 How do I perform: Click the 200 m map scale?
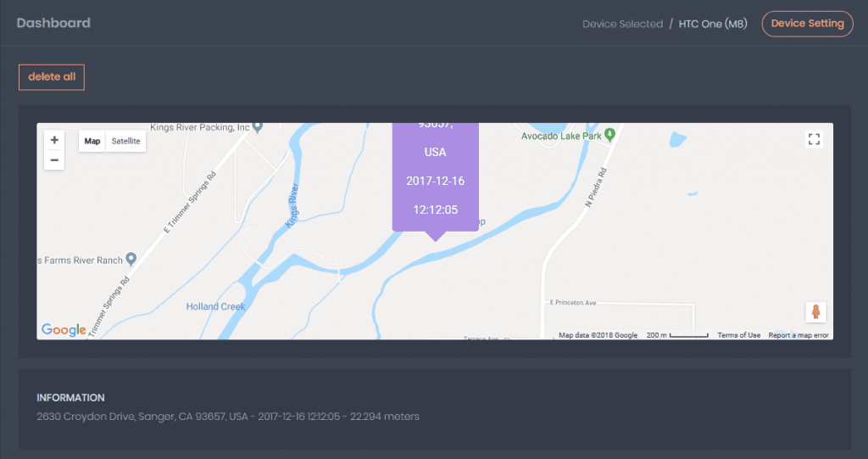click(x=677, y=335)
